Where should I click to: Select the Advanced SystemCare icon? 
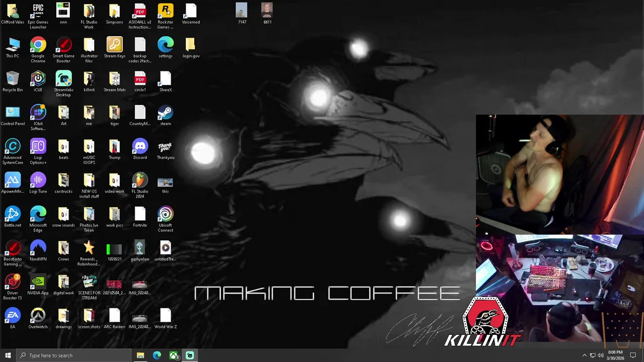coord(13,152)
